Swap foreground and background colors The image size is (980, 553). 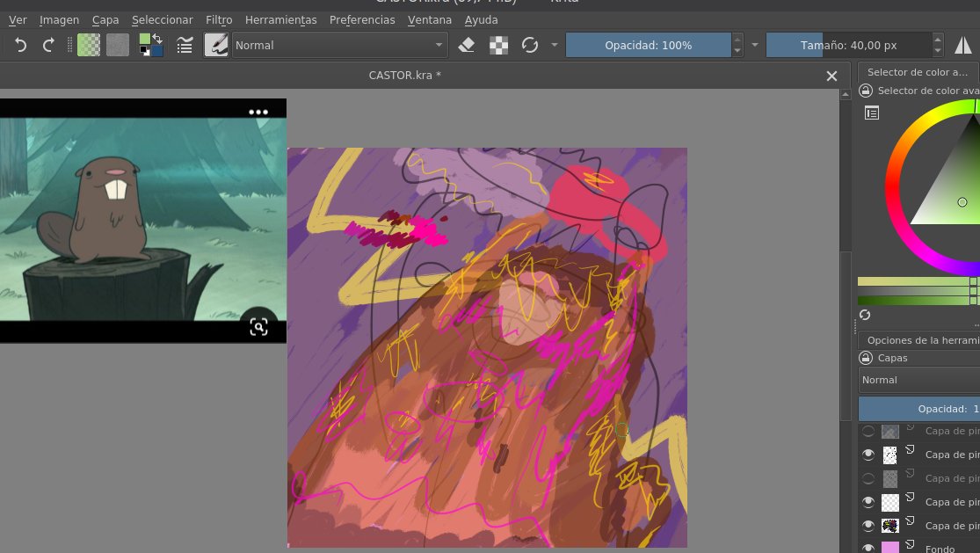(x=157, y=39)
